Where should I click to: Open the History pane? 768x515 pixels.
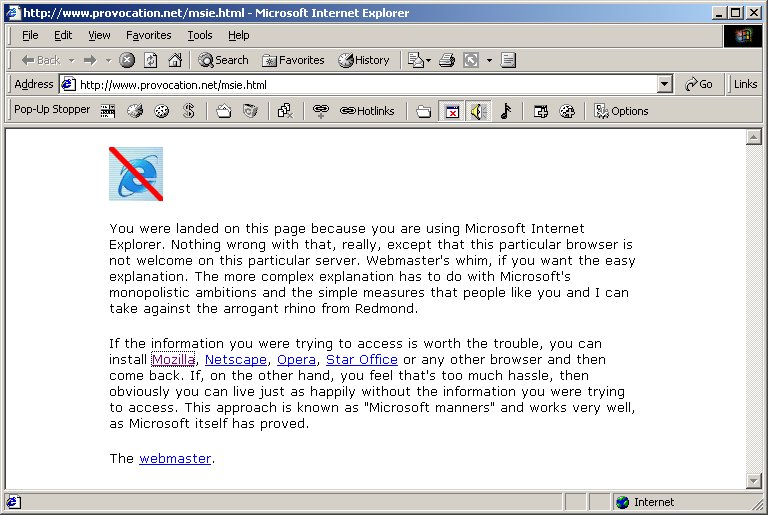[364, 60]
